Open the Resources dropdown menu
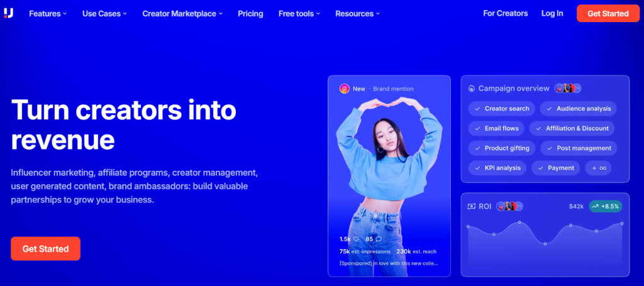 [x=357, y=14]
